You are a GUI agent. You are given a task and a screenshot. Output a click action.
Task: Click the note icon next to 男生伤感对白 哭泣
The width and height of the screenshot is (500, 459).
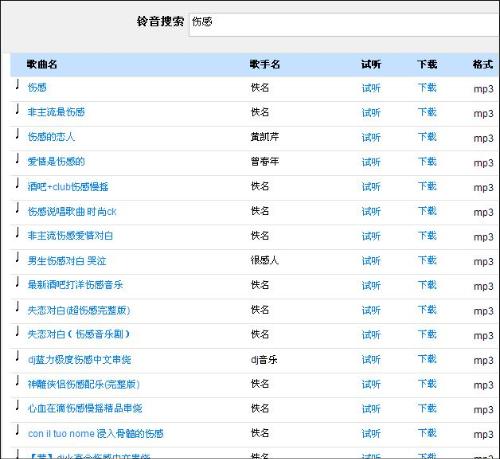[x=17, y=257]
